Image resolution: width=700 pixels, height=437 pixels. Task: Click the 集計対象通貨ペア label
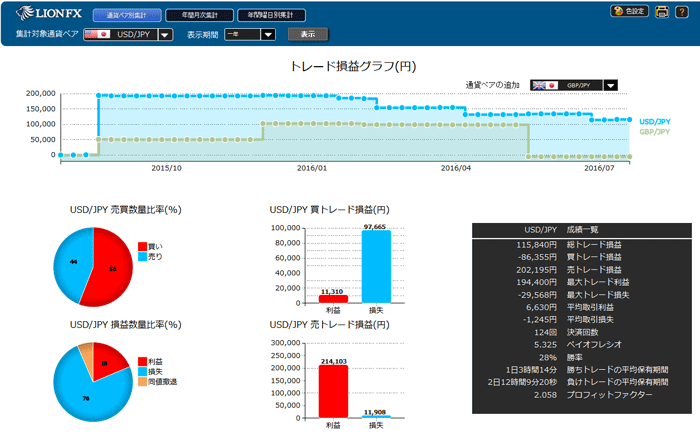pyautogui.click(x=47, y=34)
